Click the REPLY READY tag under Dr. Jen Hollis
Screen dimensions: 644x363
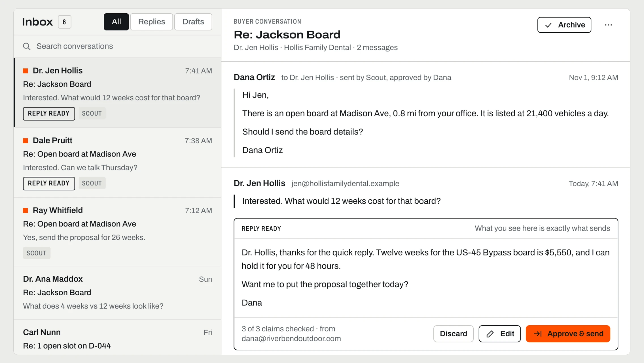click(49, 113)
